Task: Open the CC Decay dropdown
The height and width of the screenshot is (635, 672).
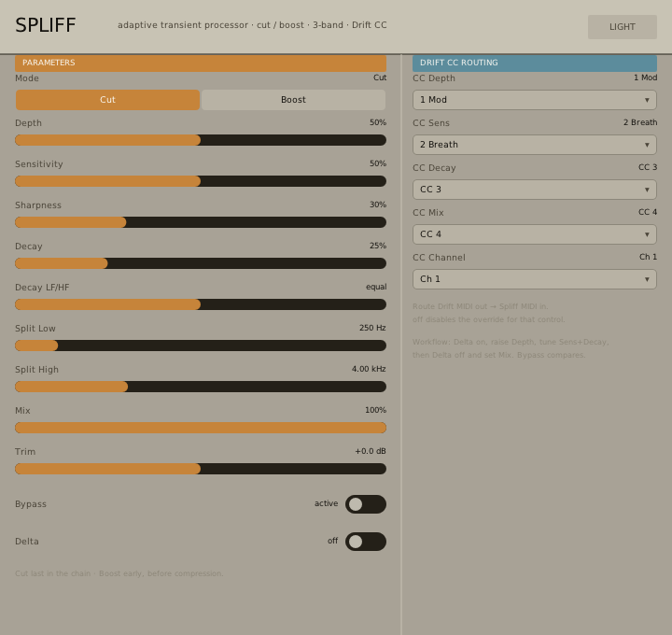Action: click(535, 190)
